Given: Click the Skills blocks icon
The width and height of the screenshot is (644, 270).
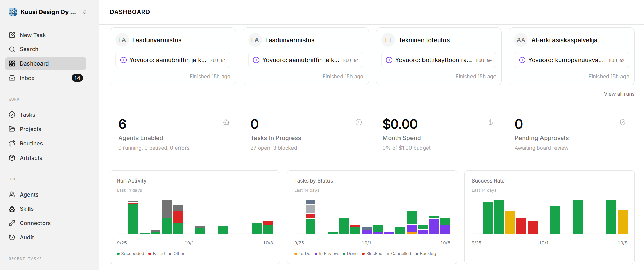Looking at the screenshot, I should coord(12,209).
